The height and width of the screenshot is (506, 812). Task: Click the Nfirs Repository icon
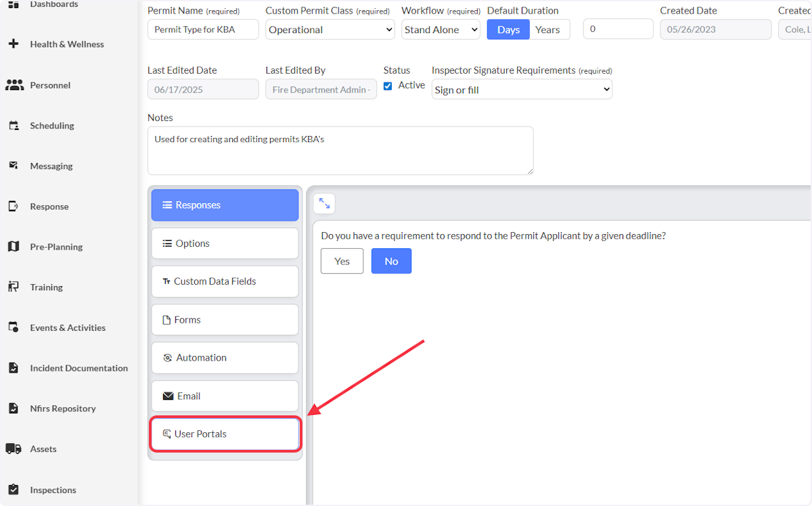[x=13, y=409]
